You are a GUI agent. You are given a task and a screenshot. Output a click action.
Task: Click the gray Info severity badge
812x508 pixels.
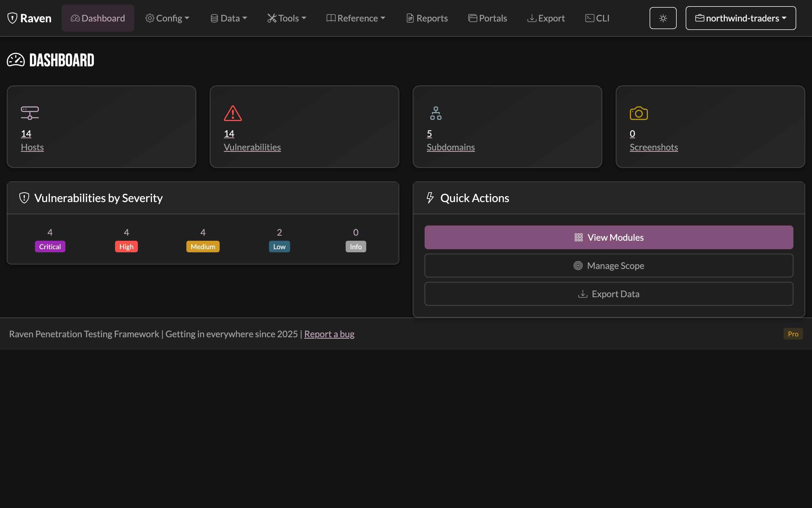pyautogui.click(x=356, y=247)
